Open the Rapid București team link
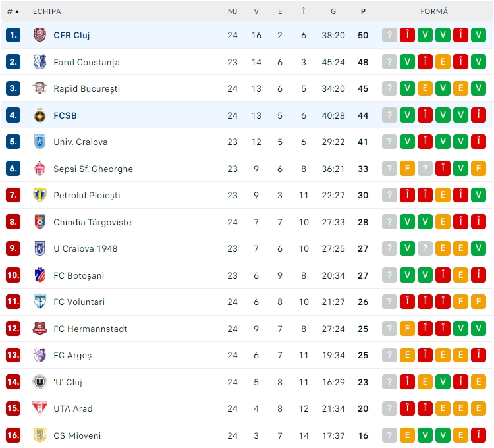This screenshot has width=494, height=448. (x=87, y=88)
